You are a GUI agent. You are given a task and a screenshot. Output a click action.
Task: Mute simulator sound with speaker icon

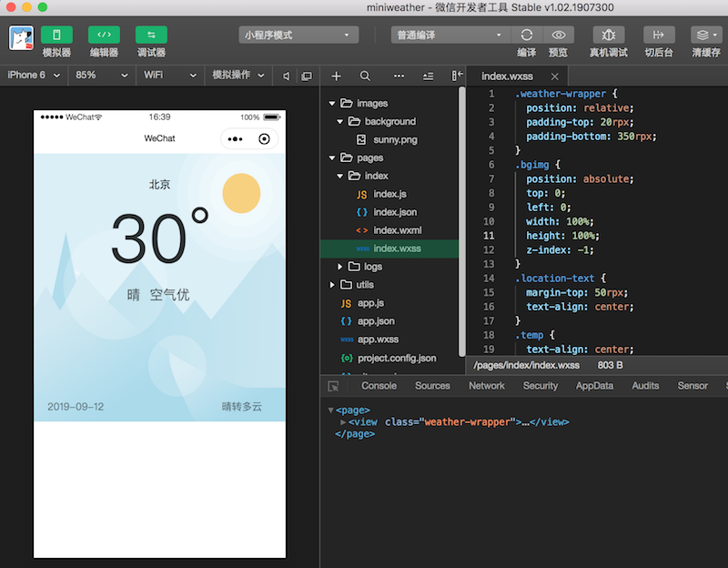(x=287, y=76)
